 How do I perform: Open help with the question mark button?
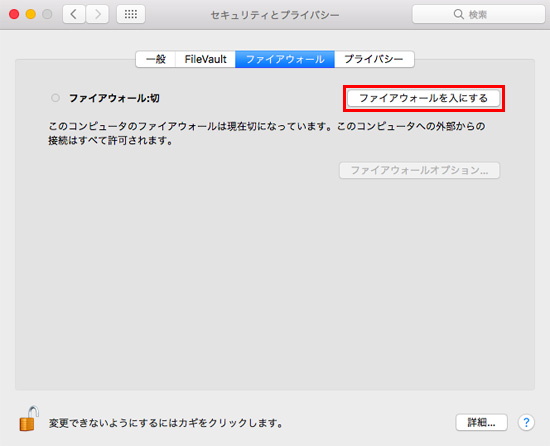coord(526,423)
